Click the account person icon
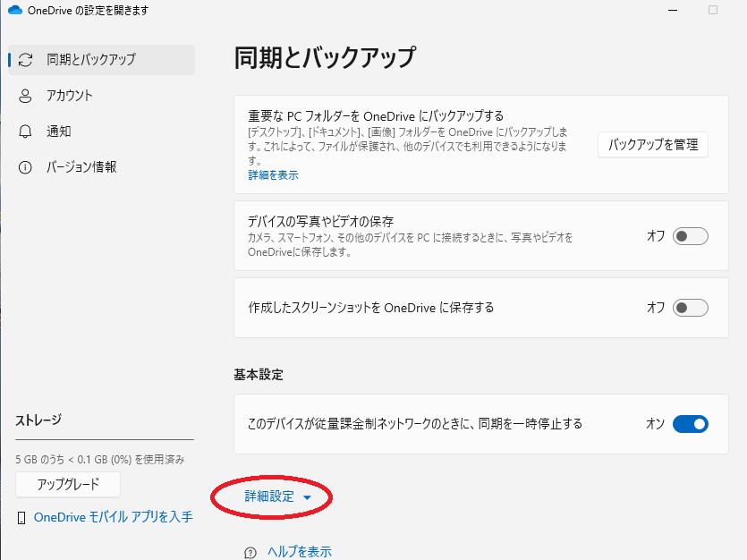This screenshot has height=560, width=747. [25, 96]
